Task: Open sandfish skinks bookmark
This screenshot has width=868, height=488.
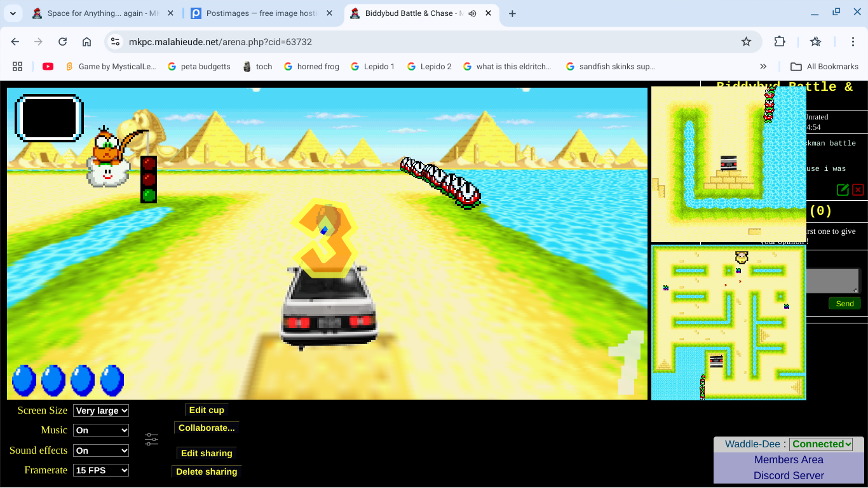Action: pos(610,66)
